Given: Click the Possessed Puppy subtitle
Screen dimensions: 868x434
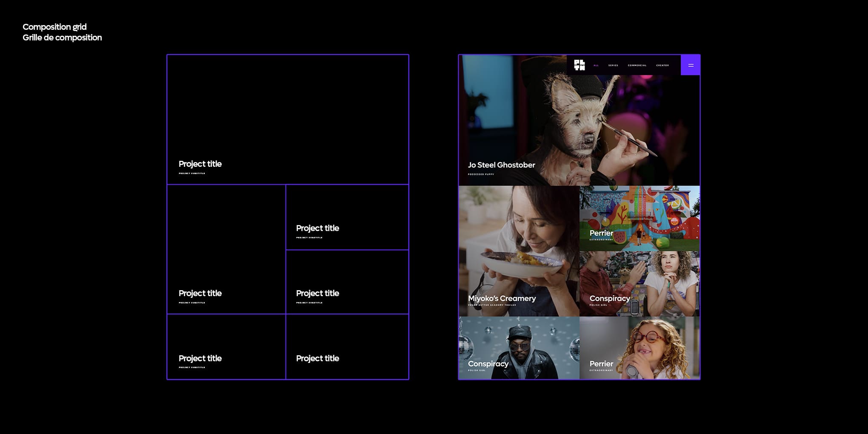Looking at the screenshot, I should click(x=481, y=174).
